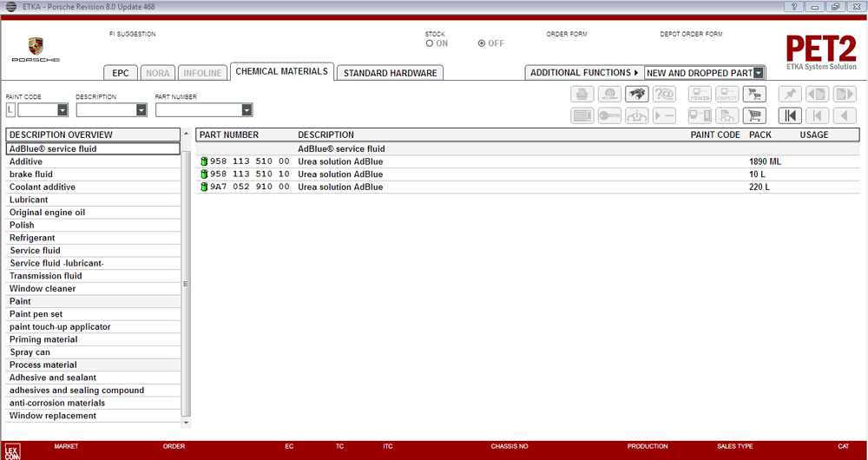Switch to the EPC tab
This screenshot has height=460, width=868.
pos(121,73)
